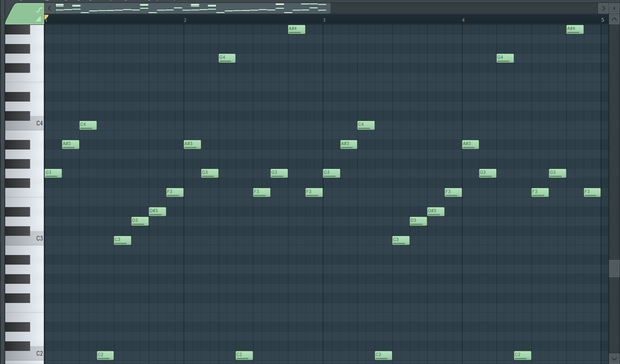Click the vertical scrollbar thumb
This screenshot has width=620, height=364.
coord(614,269)
